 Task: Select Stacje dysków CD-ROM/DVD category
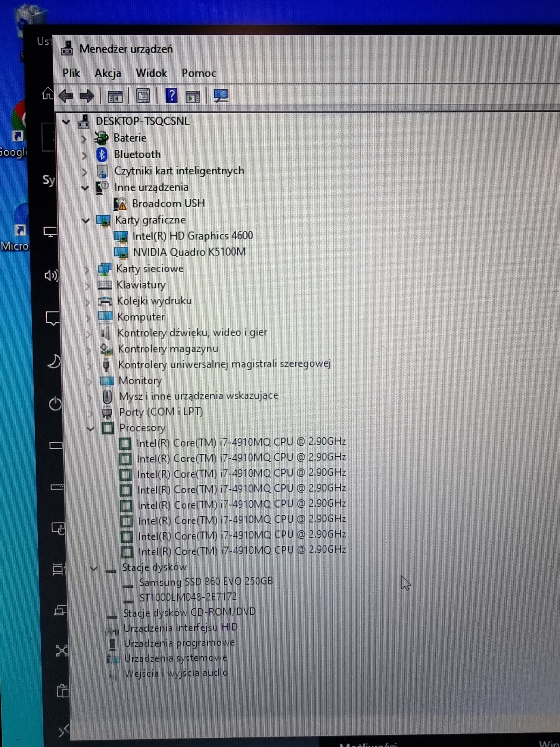click(x=190, y=612)
